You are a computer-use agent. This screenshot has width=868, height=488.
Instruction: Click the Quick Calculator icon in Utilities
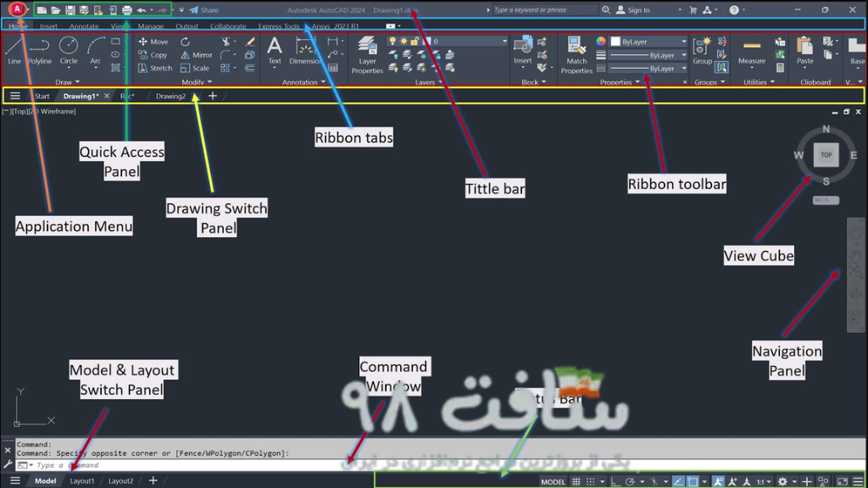pos(780,68)
